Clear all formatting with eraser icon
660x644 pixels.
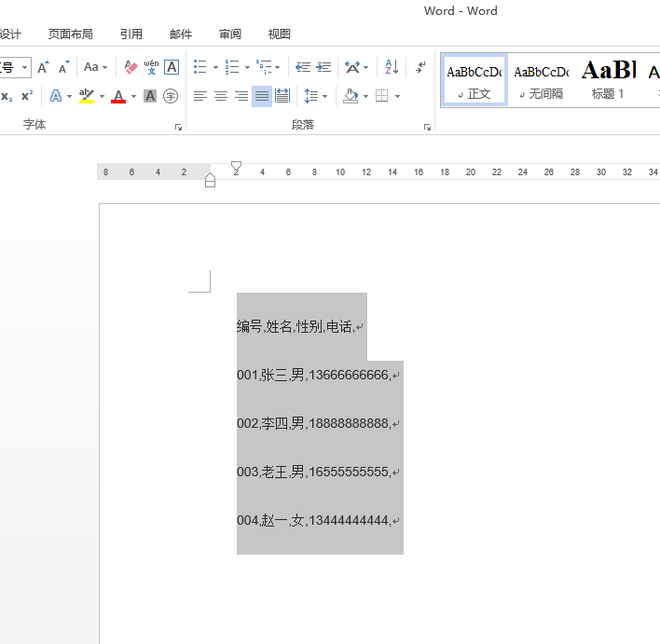click(x=131, y=67)
